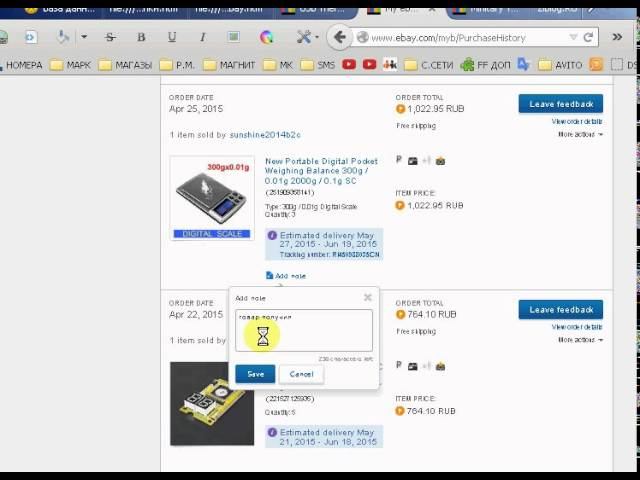The image size is (640, 480).
Task: Open the МАРК bookmarks folder
Action: click(x=70, y=65)
